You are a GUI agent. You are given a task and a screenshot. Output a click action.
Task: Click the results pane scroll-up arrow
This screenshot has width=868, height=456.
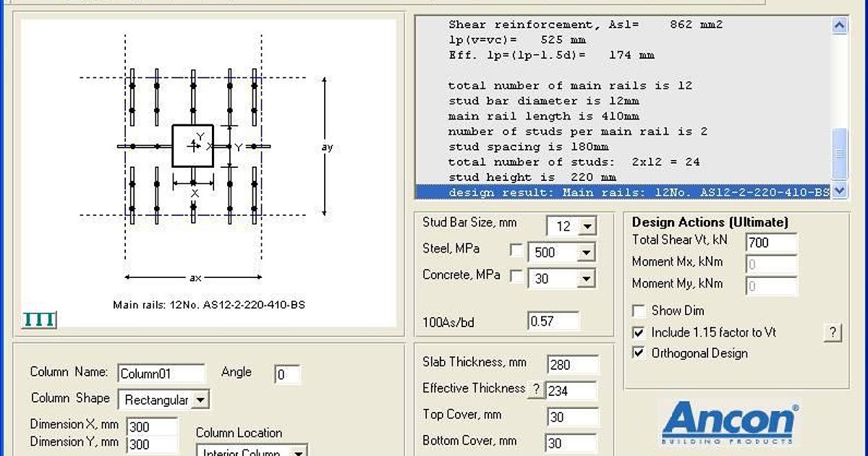[x=839, y=25]
